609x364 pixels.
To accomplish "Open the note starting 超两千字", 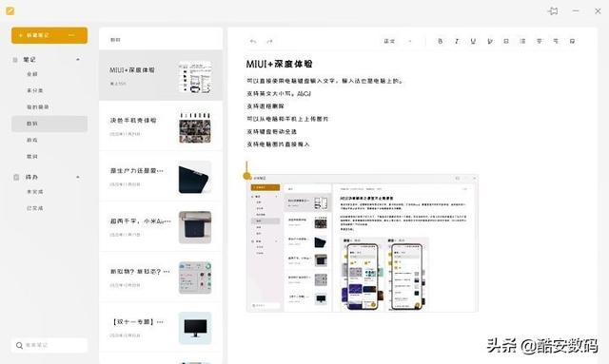I will tap(161, 227).
